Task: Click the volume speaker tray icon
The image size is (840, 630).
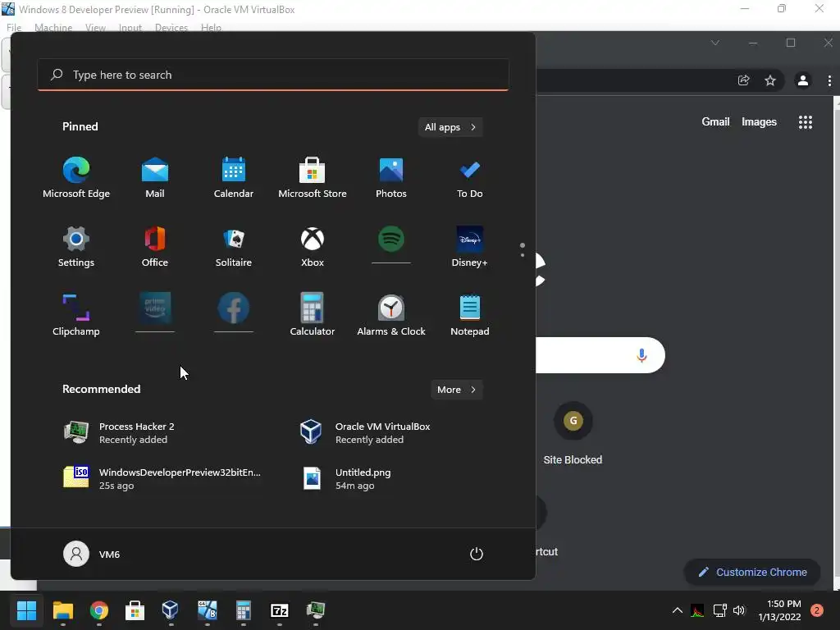Action: [x=739, y=610]
